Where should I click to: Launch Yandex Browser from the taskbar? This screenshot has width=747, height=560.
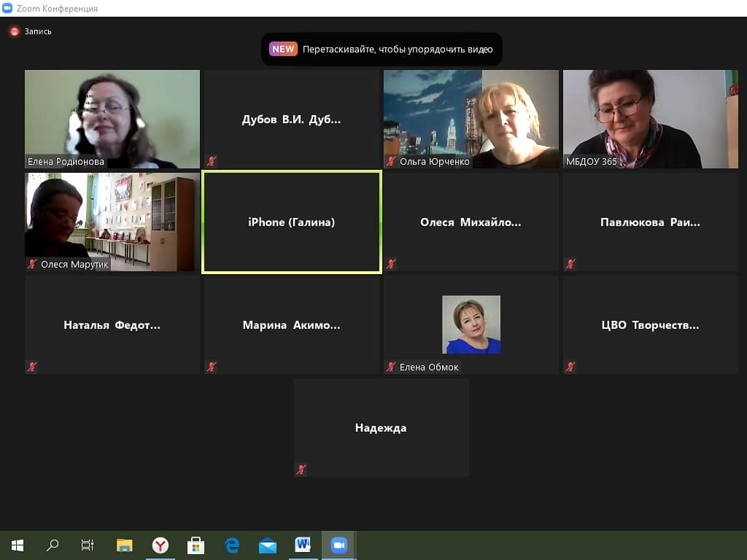(x=160, y=545)
